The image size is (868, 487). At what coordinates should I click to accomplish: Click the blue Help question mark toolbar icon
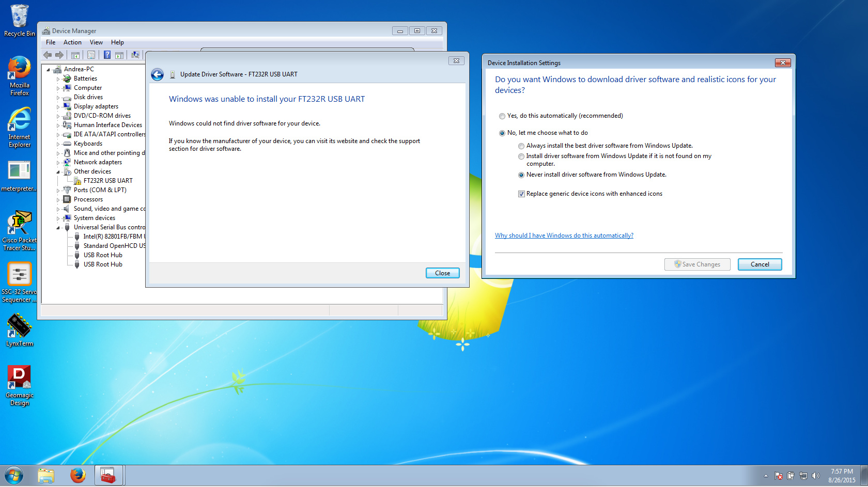tap(107, 55)
